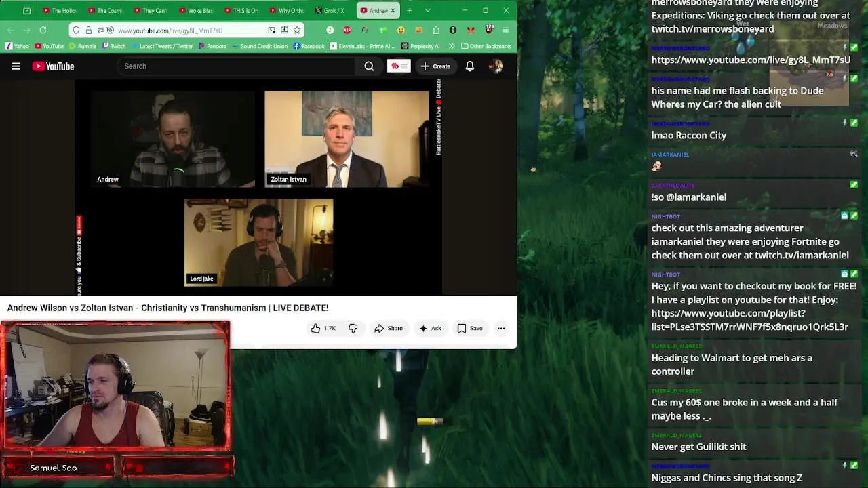Open Latest Tweets / Twitter bookmark
The height and width of the screenshot is (488, 868).
point(162,46)
